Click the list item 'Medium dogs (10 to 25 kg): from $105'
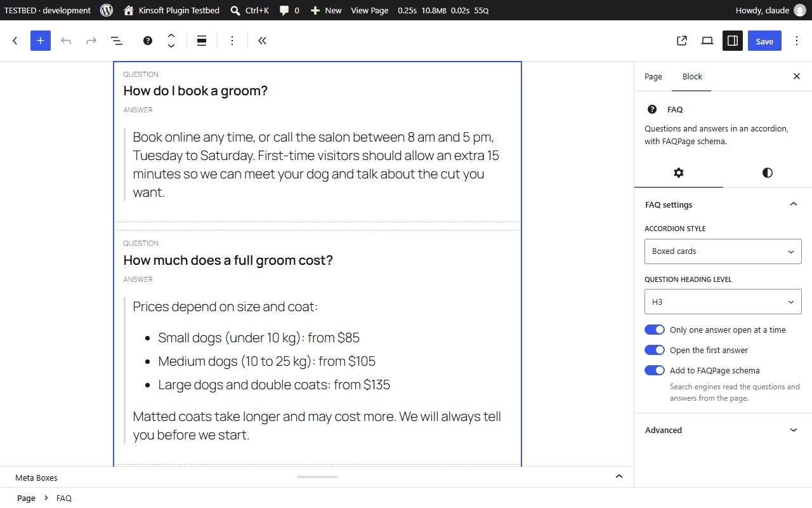812x508 pixels. tap(267, 361)
